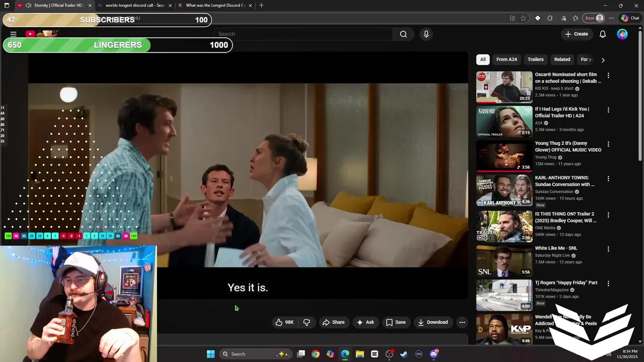Open options for IS THIS THING ON trailer
Screen dimensions: 644x362
point(608,215)
